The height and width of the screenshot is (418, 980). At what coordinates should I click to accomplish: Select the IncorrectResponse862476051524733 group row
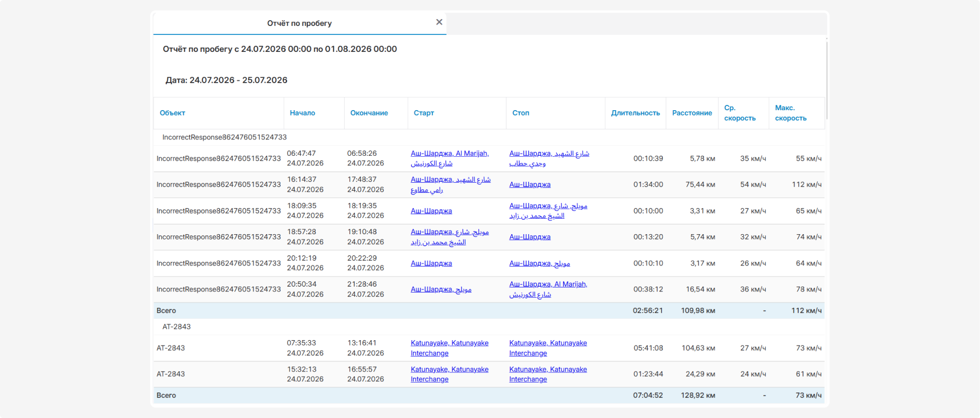489,137
